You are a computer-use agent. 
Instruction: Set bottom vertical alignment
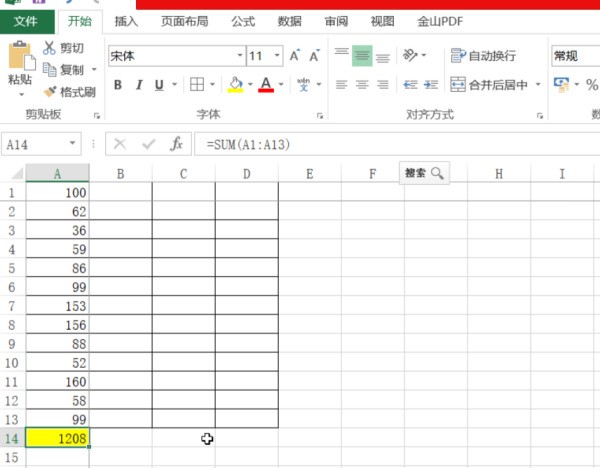click(383, 57)
